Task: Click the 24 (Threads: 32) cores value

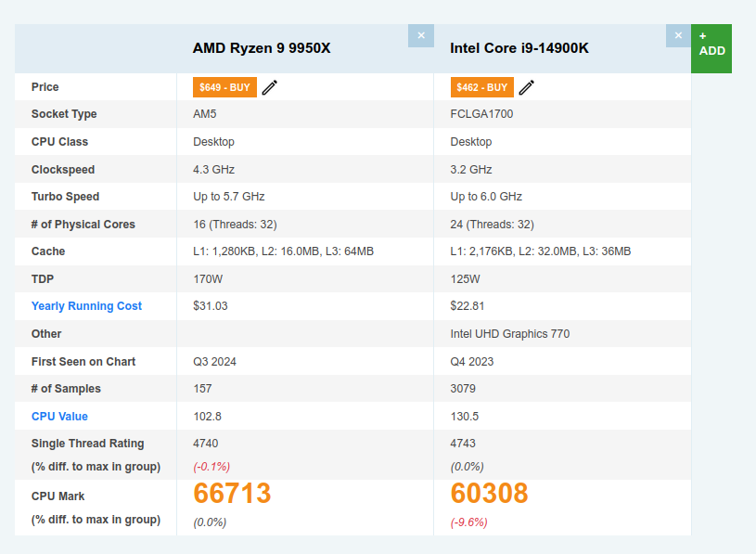Action: point(493,225)
